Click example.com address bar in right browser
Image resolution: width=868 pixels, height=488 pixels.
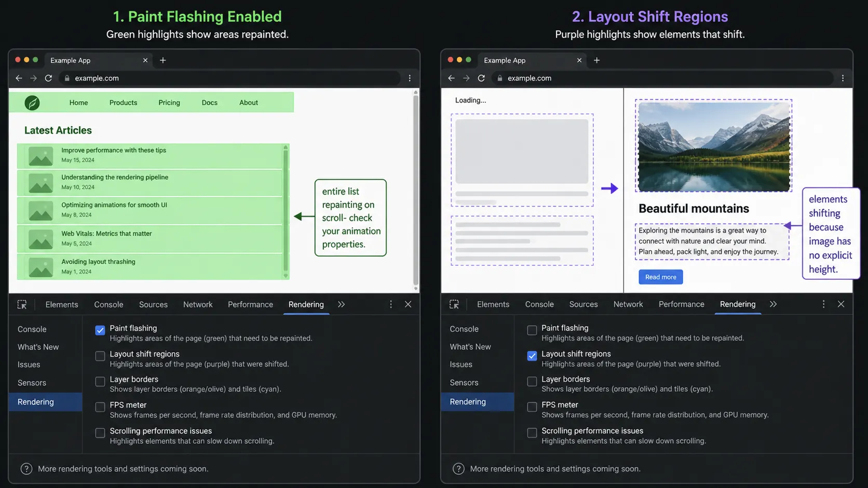[662, 78]
